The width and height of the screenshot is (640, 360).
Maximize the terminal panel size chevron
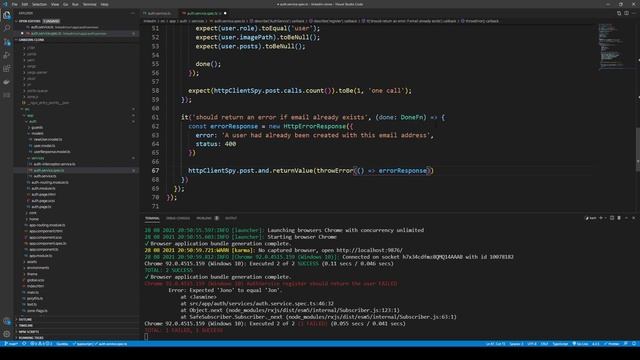(x=627, y=218)
